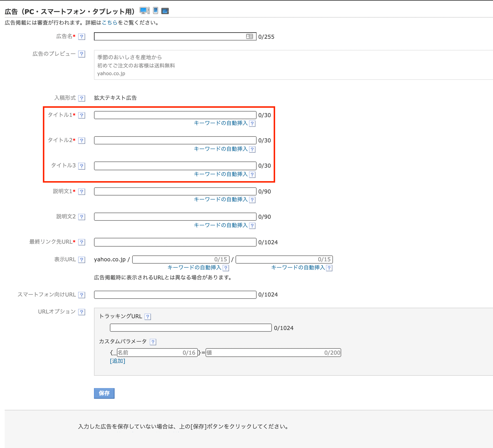493x448 pixels.
Task: Click キーワードの自動挿入 link under タイトル1
Action: [x=221, y=123]
